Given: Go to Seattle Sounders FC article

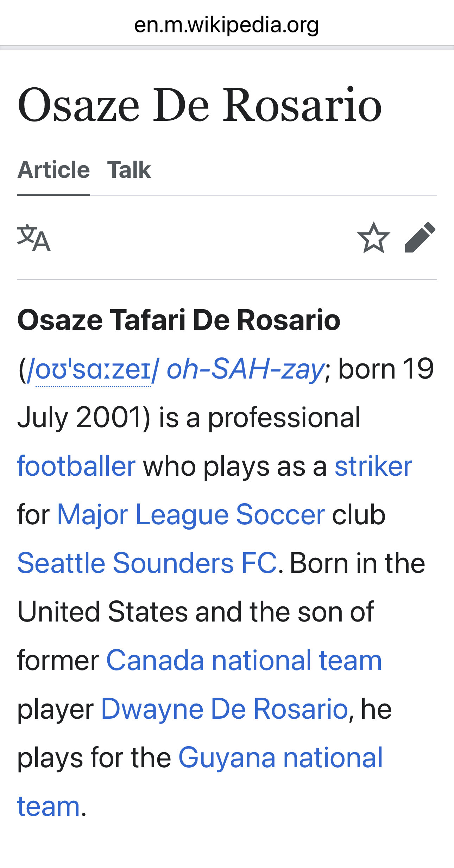Looking at the screenshot, I should pos(147,563).
